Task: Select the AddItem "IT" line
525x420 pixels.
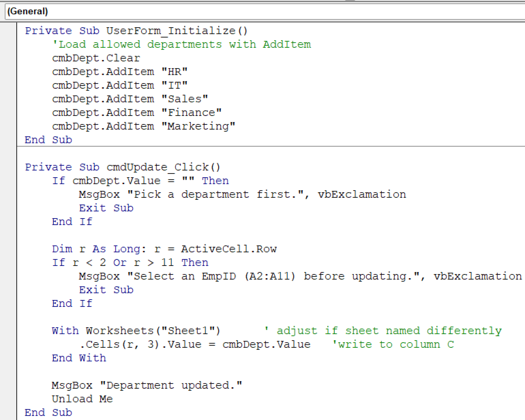Action: pos(119,85)
